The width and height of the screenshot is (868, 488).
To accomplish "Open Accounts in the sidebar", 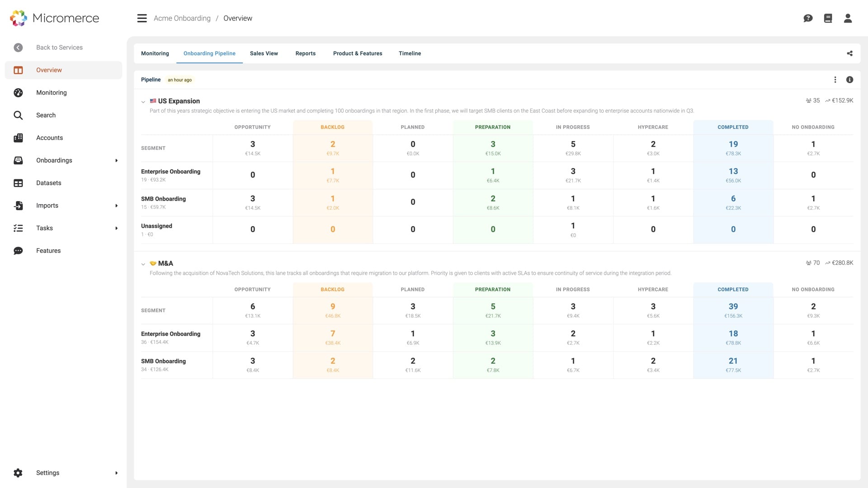I will pyautogui.click(x=50, y=138).
